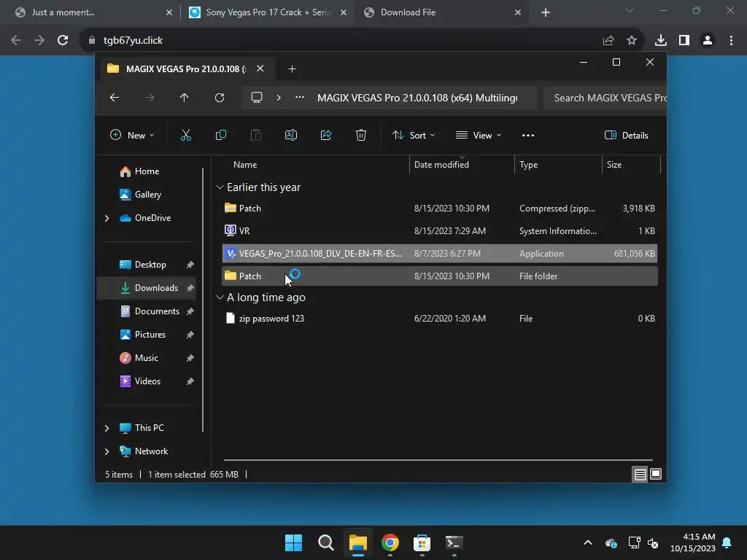747x560 pixels.
Task: Open Chrome three-dot menu
Action: tap(731, 41)
